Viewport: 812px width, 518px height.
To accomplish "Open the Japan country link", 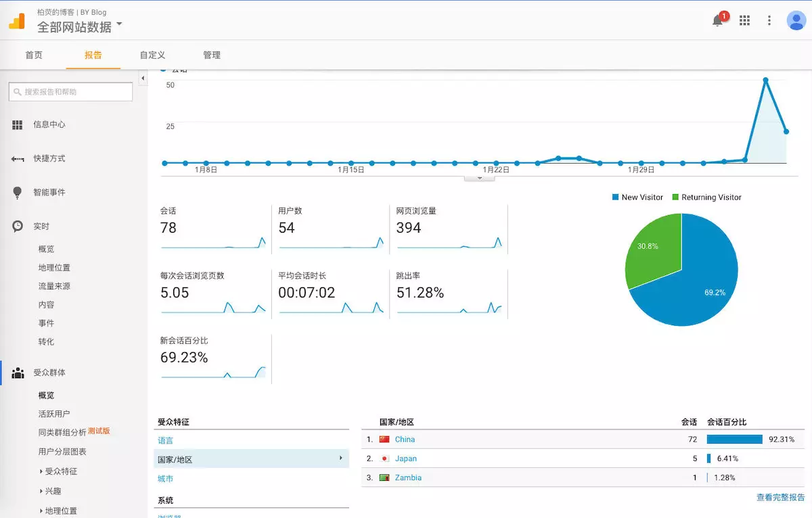I will pos(406,458).
